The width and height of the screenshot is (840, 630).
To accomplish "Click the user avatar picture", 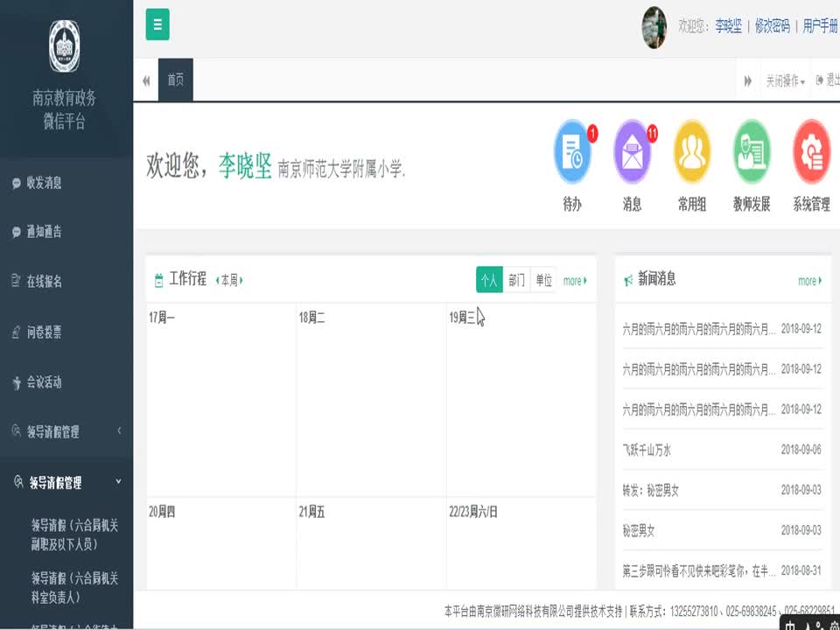I will (x=654, y=26).
